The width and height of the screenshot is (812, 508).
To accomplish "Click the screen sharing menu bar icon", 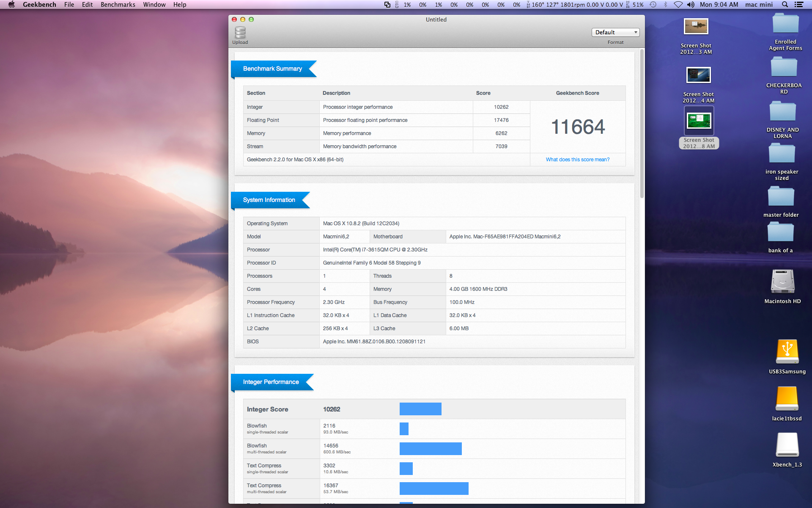I will [x=387, y=5].
